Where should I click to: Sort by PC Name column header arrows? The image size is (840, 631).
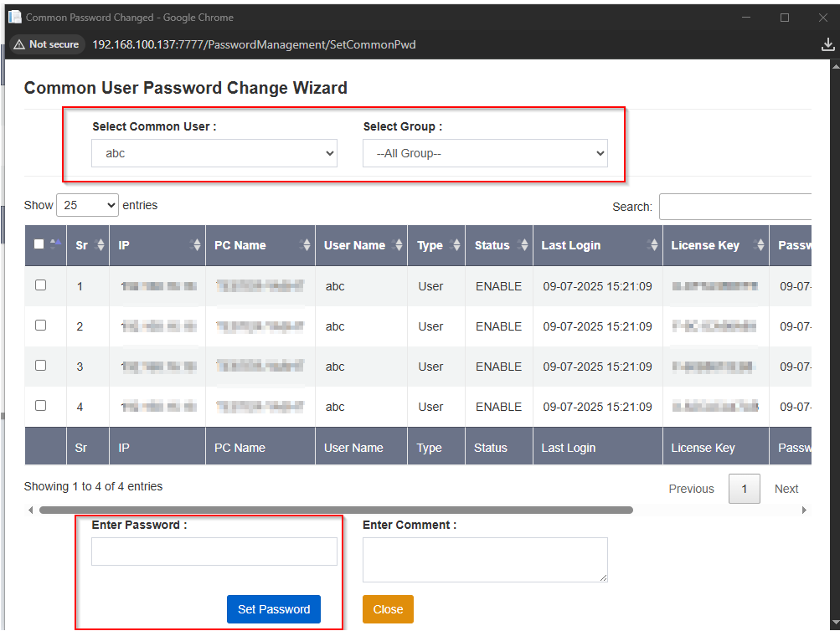point(307,245)
